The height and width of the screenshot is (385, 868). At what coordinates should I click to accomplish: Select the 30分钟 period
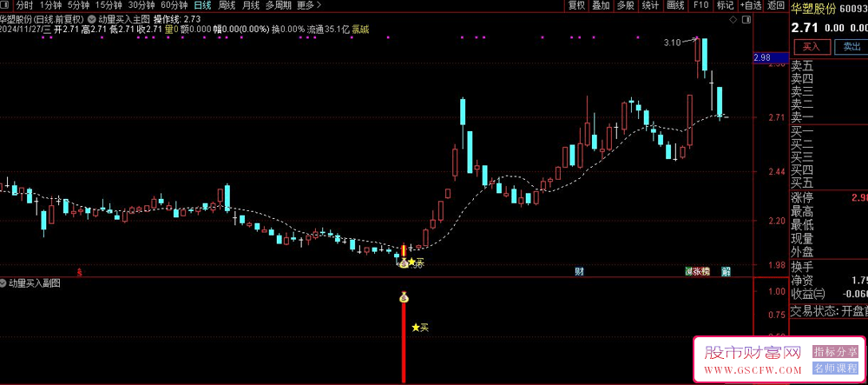(x=141, y=5)
